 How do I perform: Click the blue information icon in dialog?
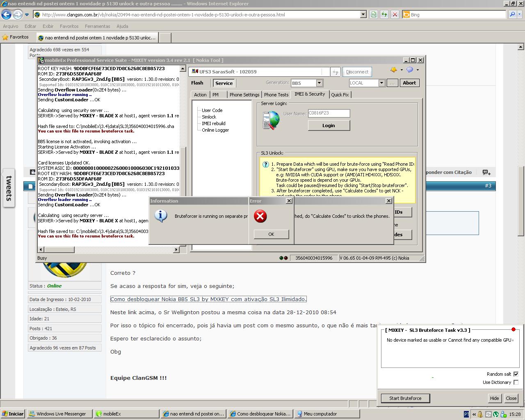(x=161, y=216)
